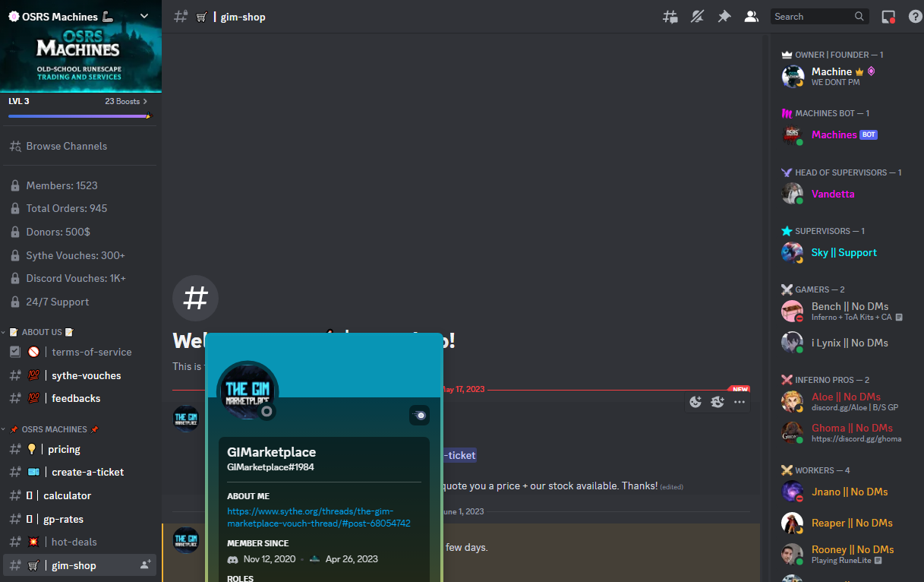Click the avatar of Aloe || No DMs
The width and height of the screenshot is (924, 582).
tap(793, 402)
